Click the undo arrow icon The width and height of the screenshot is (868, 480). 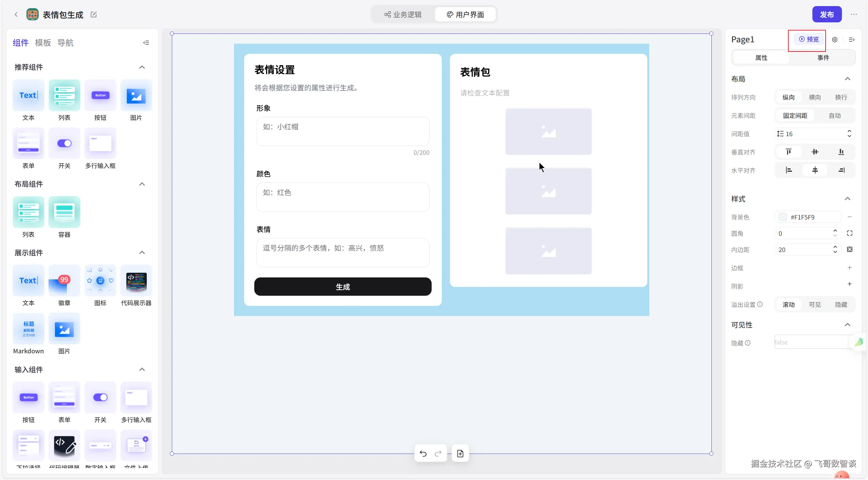(423, 453)
